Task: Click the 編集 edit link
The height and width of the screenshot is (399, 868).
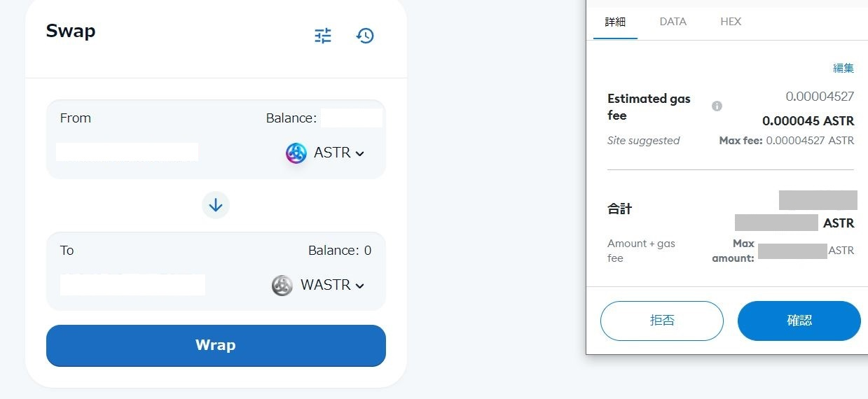Action: click(843, 68)
